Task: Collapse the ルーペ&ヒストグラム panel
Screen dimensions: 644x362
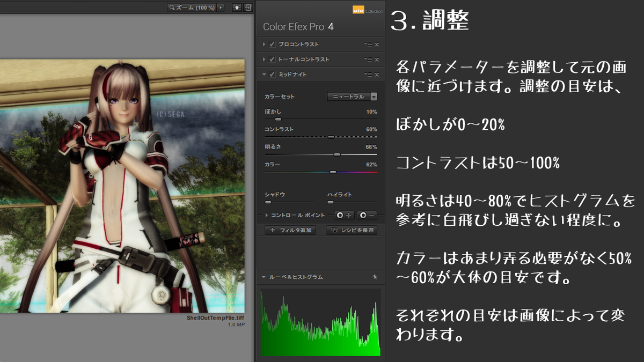Action: 264,277
